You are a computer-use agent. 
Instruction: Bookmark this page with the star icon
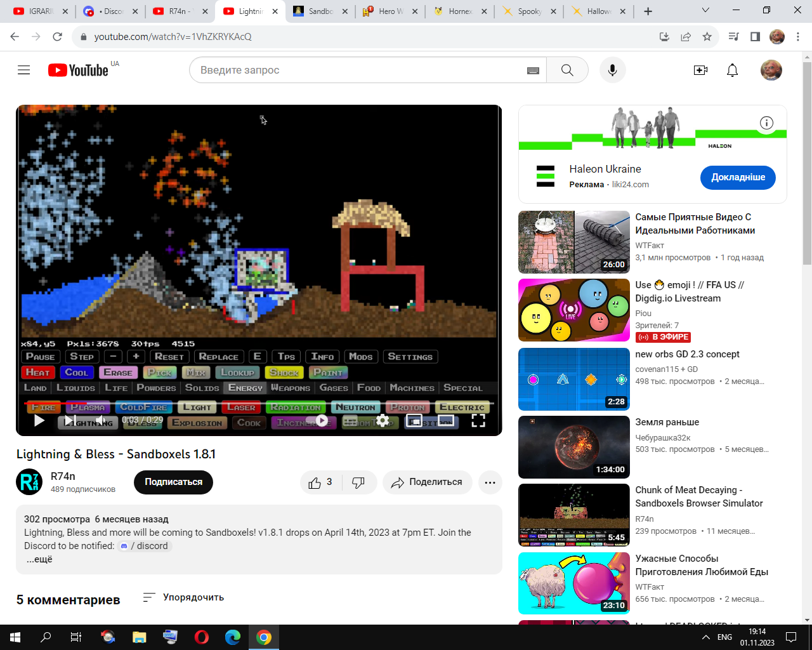pyautogui.click(x=707, y=37)
